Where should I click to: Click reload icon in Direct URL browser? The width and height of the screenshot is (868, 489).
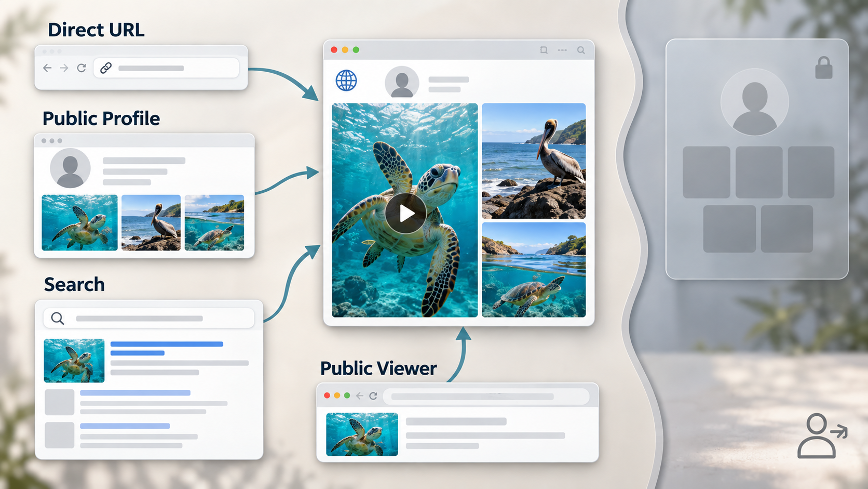82,68
